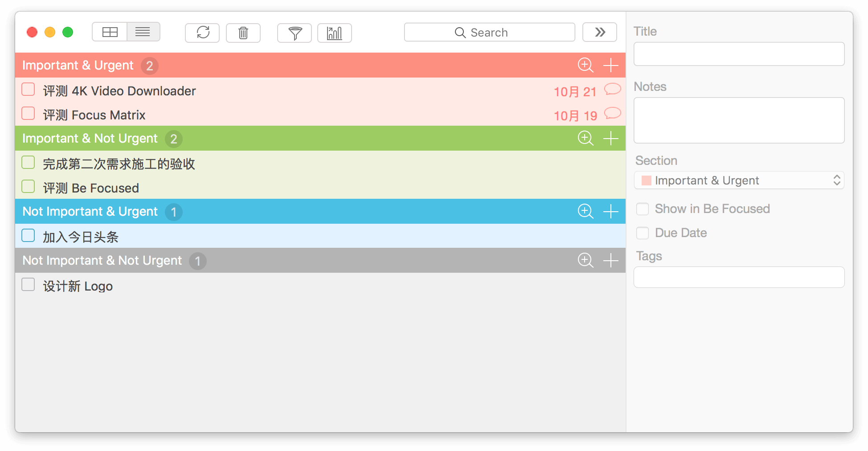
Task: Open the Section dropdown menu
Action: pyautogui.click(x=739, y=180)
